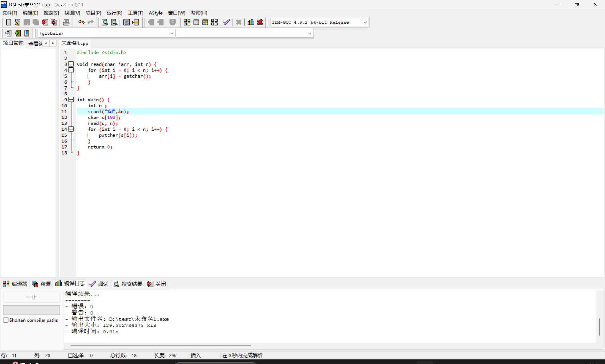Switch to the 查看类 sidebar tab

(35, 43)
